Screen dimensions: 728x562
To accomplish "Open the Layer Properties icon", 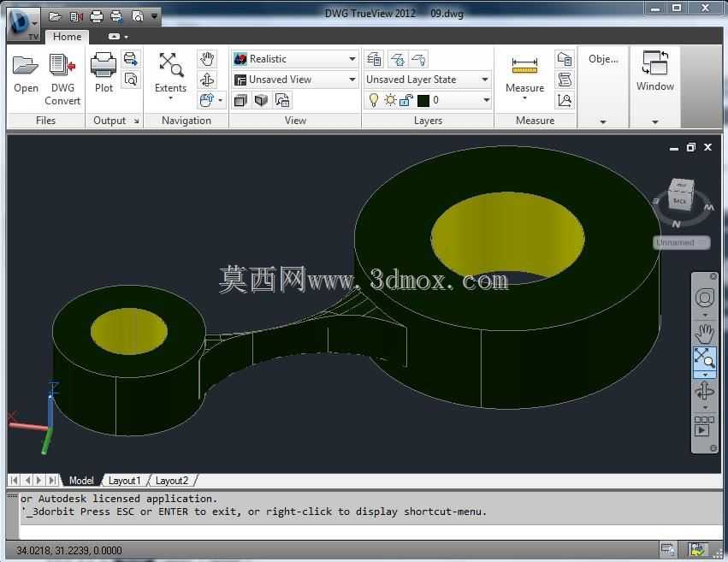I will (x=374, y=59).
